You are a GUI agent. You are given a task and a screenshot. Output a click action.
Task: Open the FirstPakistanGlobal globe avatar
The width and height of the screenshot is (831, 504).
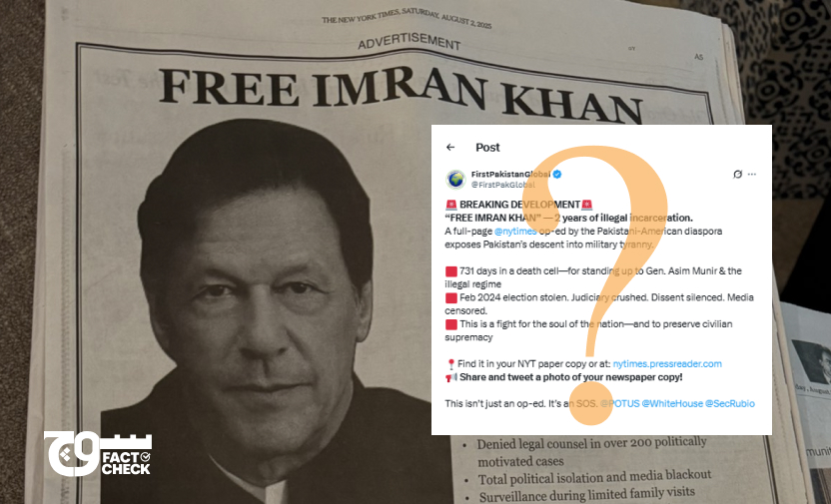pos(455,180)
